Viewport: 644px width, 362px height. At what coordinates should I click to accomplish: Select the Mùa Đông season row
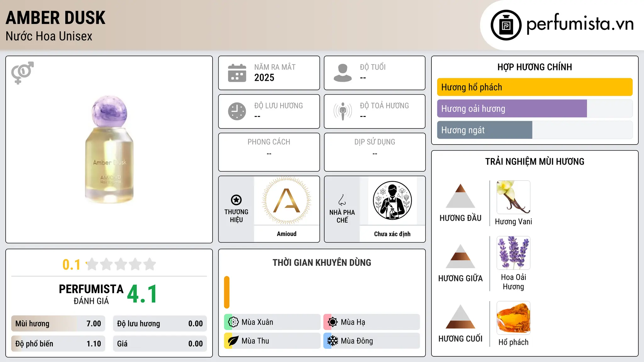(372, 341)
